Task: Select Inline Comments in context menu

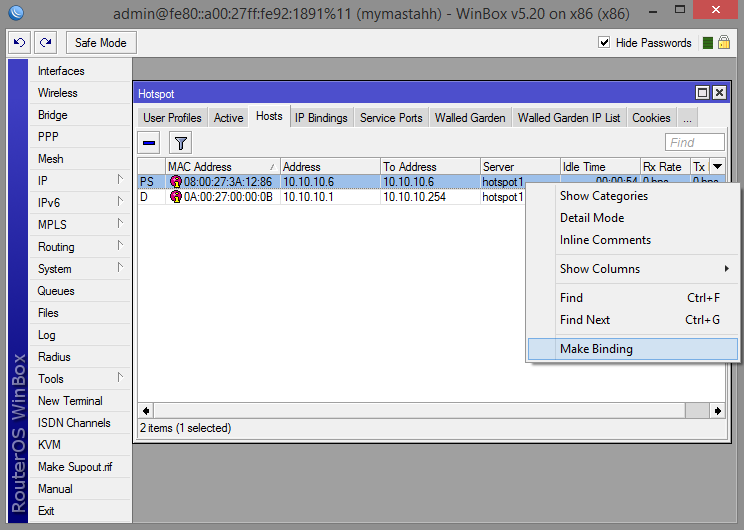Action: (x=632, y=240)
